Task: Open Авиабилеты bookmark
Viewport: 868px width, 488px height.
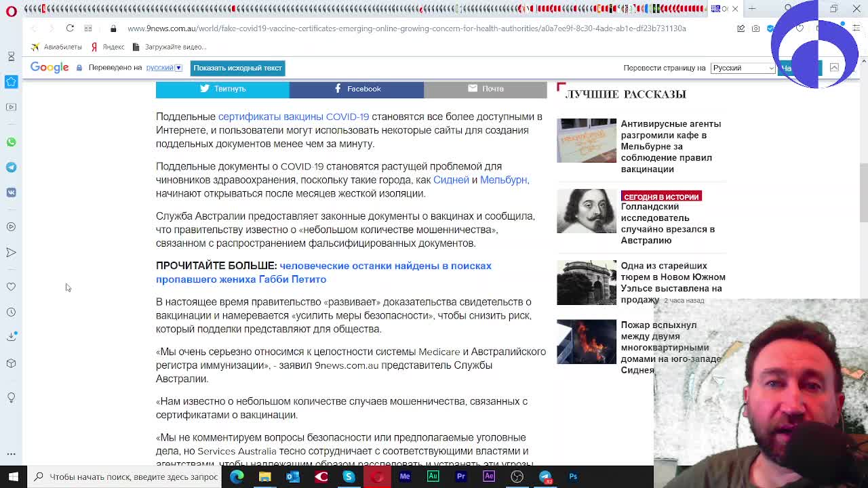Action: click(x=56, y=47)
